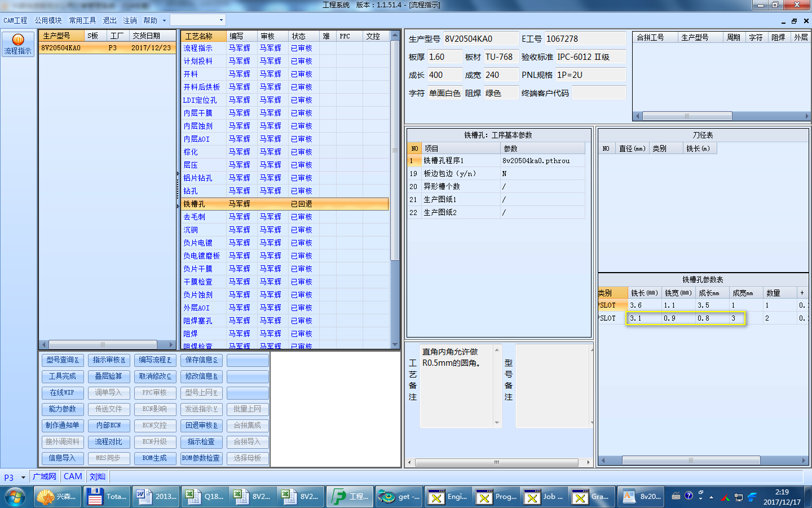The height and width of the screenshot is (508, 812).
Task: Click 工艺备注 scroll-down arrow
Action: 497,423
